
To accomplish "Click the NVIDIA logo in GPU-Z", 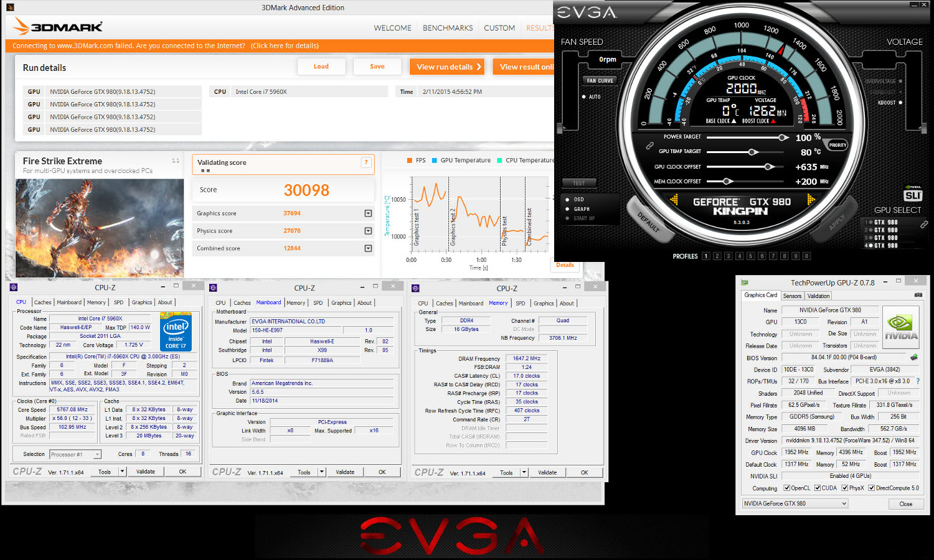I will click(900, 327).
